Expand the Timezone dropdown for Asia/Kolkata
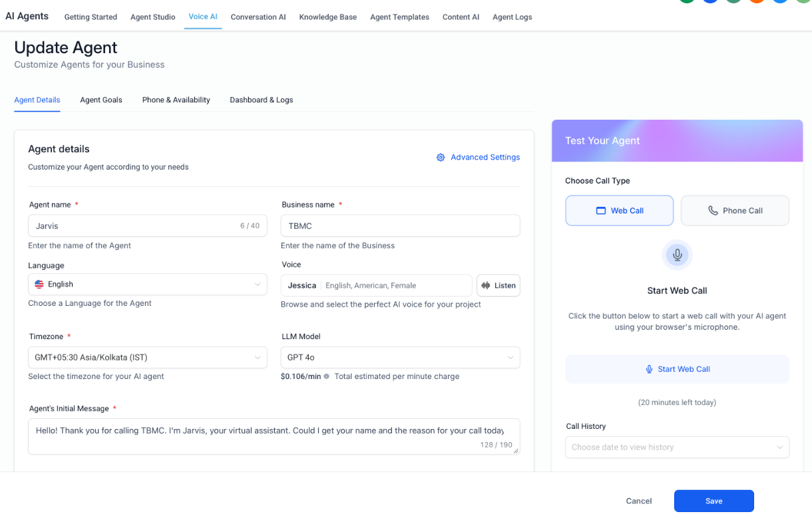The width and height of the screenshot is (812, 522). point(148,357)
